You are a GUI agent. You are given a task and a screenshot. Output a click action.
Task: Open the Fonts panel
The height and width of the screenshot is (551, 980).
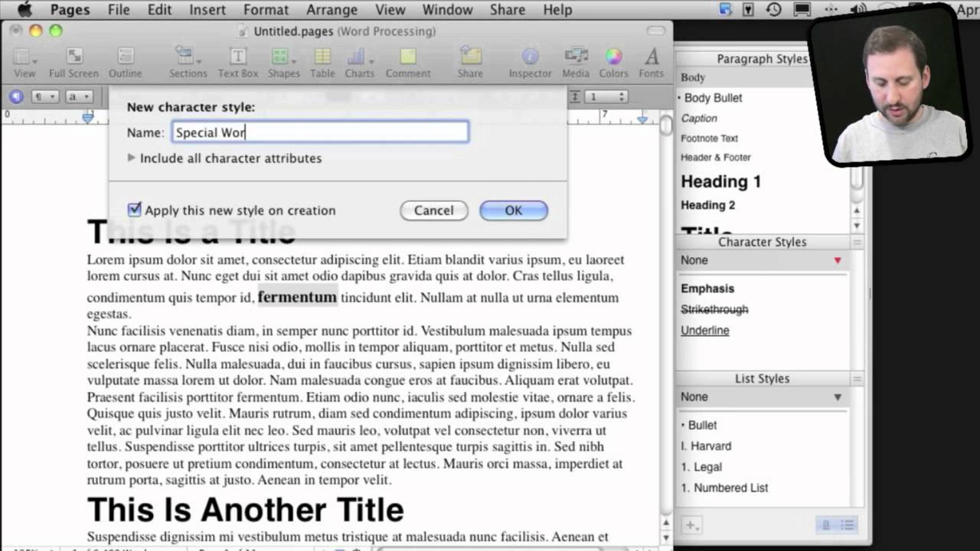652,63
